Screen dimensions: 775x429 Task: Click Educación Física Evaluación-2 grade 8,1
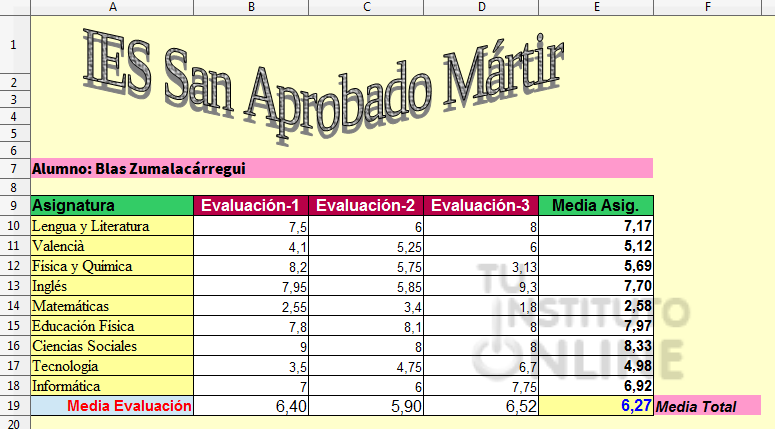click(366, 326)
